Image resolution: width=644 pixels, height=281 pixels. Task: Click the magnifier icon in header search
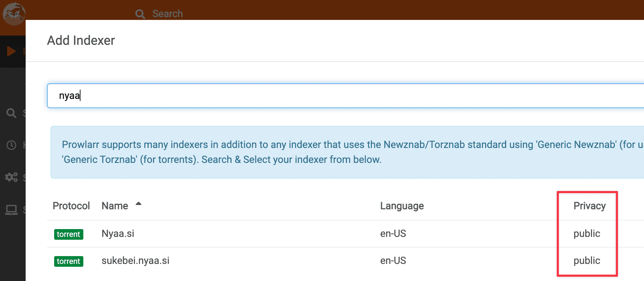(x=140, y=14)
